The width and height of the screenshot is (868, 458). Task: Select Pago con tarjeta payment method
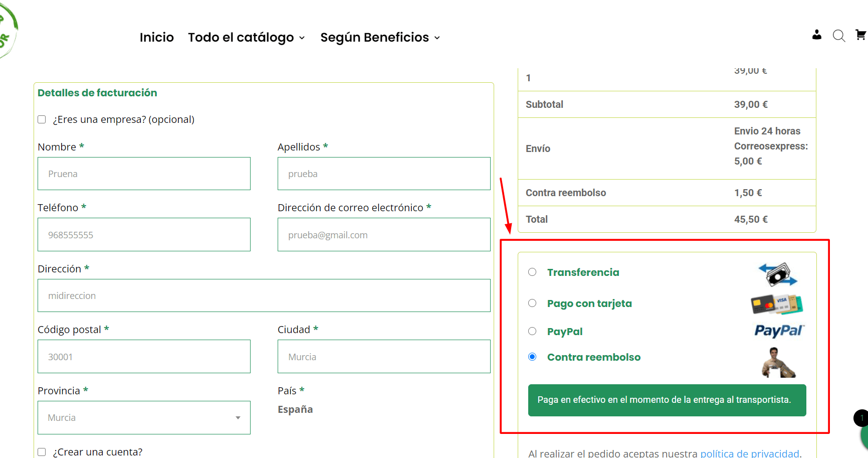point(532,303)
